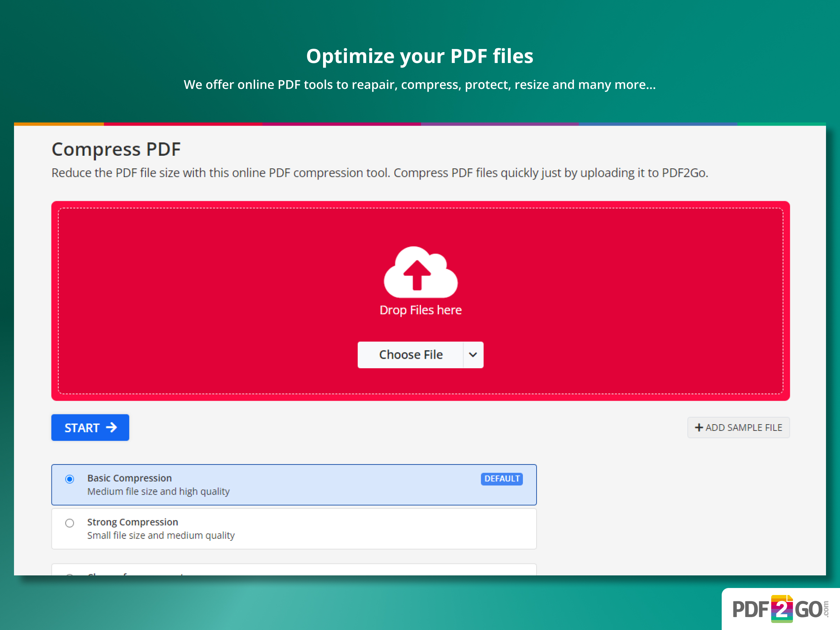This screenshot has width=840, height=630.
Task: Select the partially visible third compression option
Action: (x=70, y=575)
